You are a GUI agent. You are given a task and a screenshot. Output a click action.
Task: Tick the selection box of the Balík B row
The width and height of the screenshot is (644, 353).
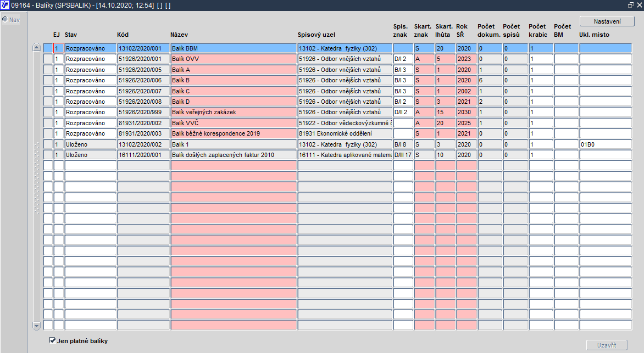[48, 80]
